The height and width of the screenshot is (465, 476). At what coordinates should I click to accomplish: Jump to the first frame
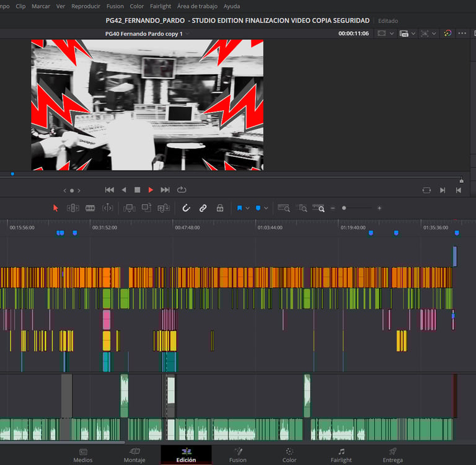pos(109,190)
